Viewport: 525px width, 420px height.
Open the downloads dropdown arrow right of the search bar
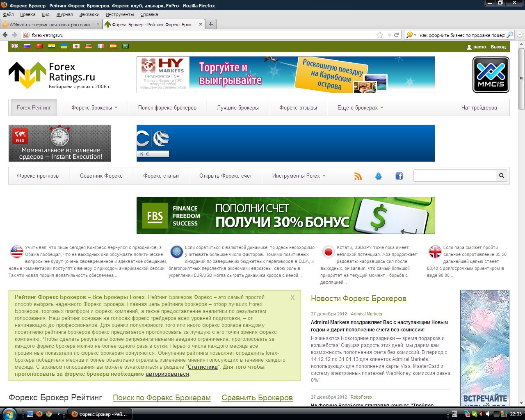pyautogui.click(x=520, y=35)
